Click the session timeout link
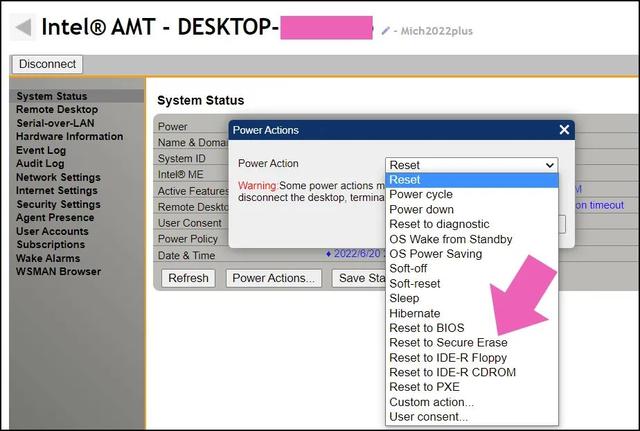 click(x=600, y=205)
